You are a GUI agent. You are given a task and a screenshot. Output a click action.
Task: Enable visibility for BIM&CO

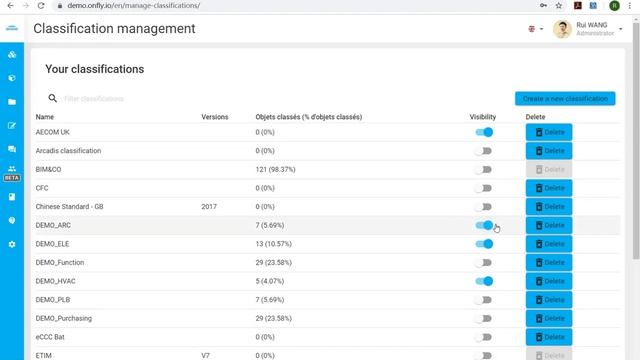point(484,169)
